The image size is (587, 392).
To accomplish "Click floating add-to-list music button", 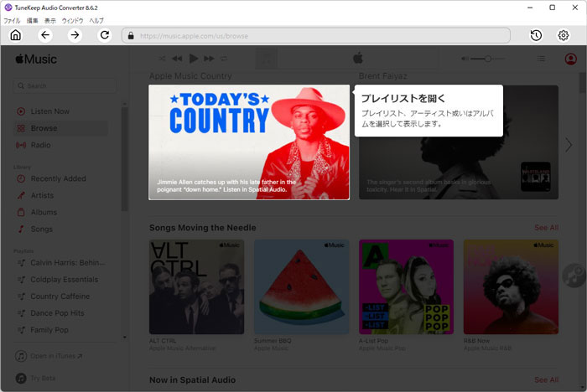I will pos(574,276).
